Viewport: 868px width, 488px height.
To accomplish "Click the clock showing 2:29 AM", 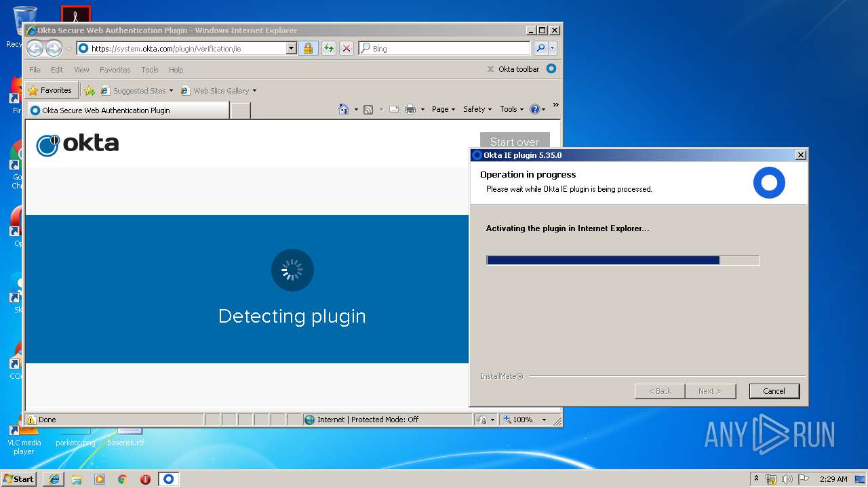I will coord(833,479).
